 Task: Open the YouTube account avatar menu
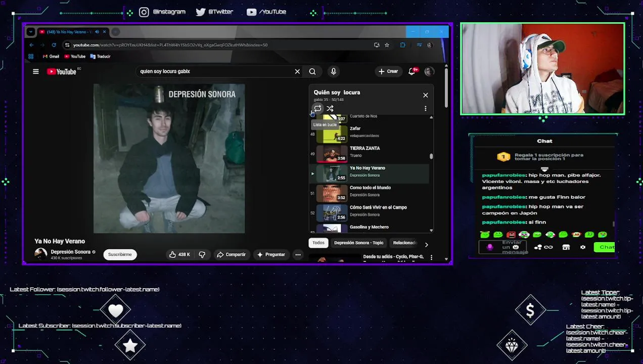coord(429,71)
